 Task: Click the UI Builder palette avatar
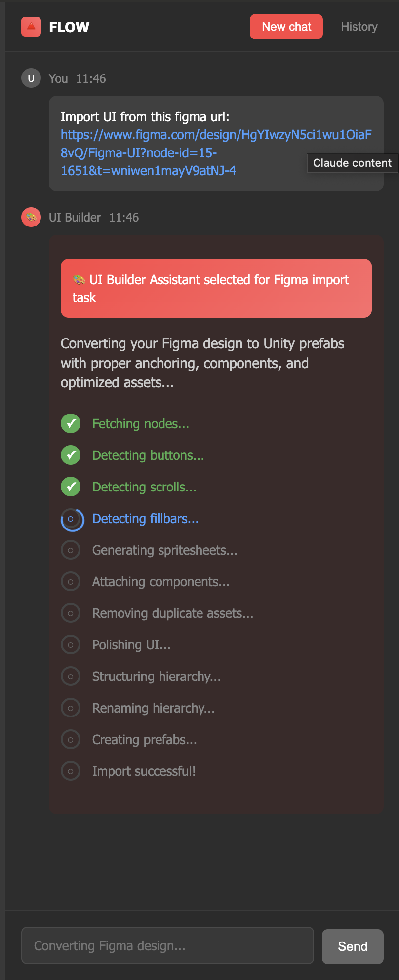click(x=31, y=217)
